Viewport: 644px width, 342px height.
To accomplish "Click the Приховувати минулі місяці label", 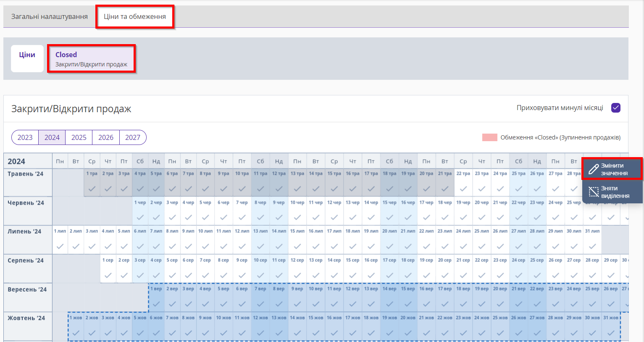I will pyautogui.click(x=560, y=108).
